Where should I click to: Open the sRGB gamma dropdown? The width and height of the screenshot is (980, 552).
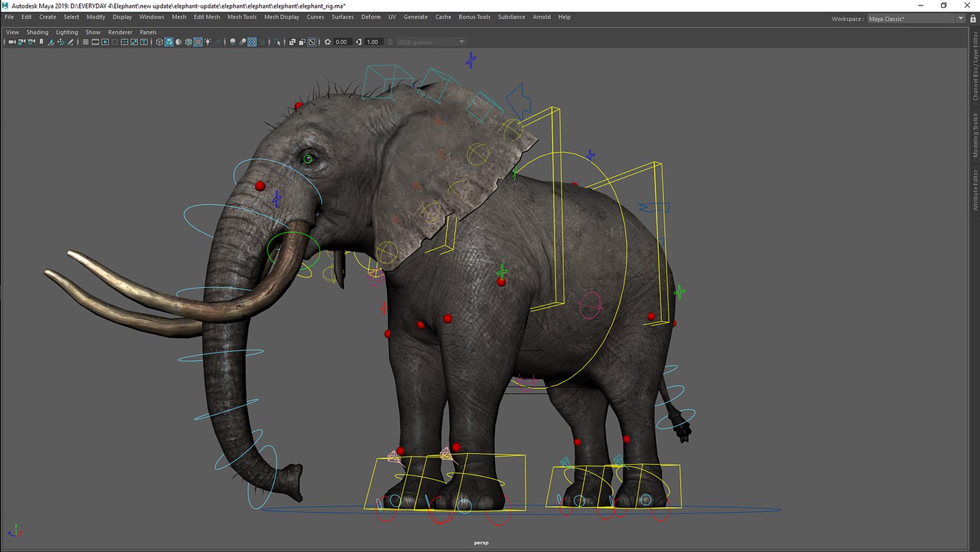tap(428, 41)
